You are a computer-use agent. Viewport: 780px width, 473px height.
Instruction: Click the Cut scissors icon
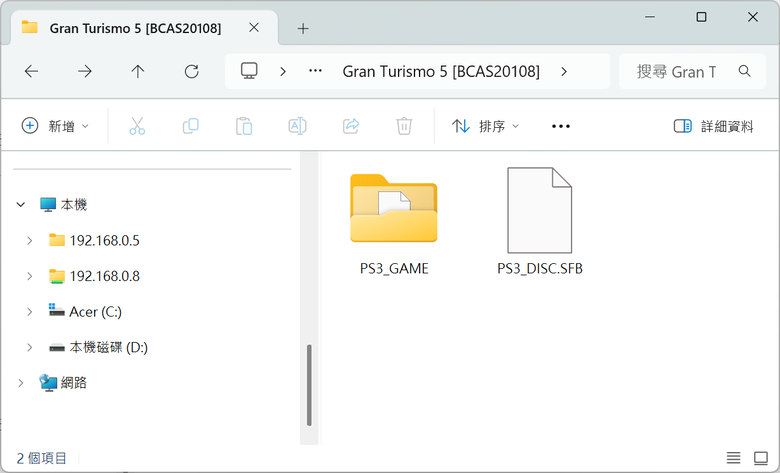(x=137, y=126)
